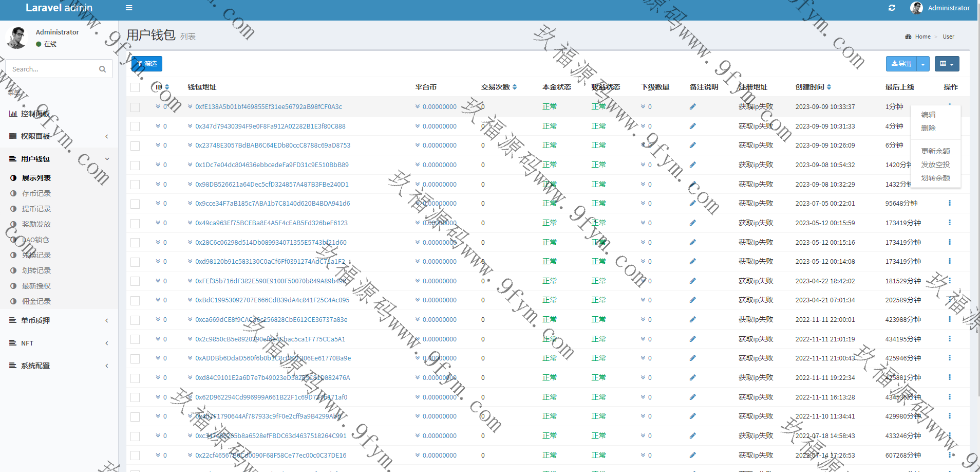Open the column selector grid dropdown

(946, 64)
